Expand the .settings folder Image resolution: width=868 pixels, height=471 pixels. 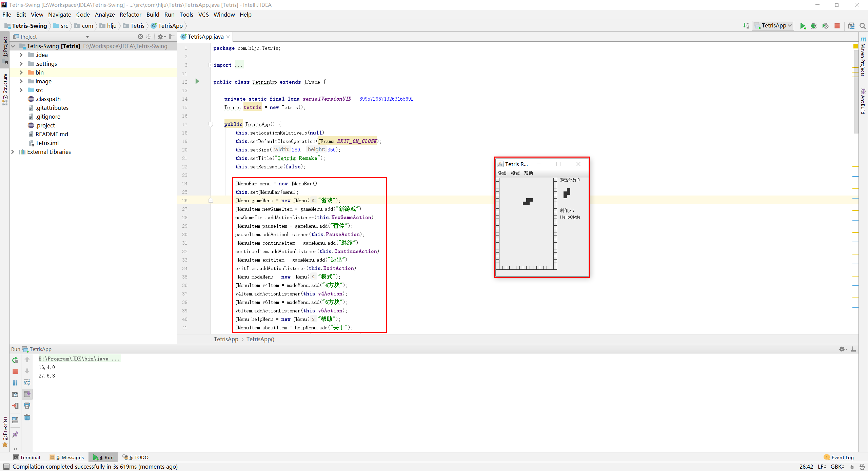[x=21, y=64]
